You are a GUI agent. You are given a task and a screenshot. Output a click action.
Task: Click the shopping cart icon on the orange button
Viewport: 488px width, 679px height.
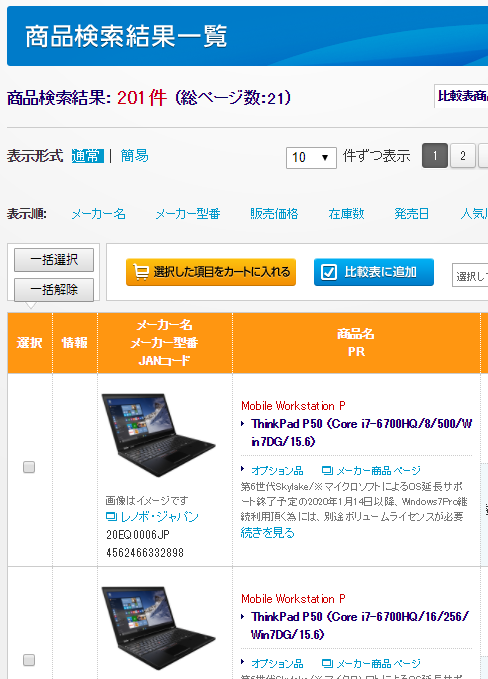pos(141,272)
